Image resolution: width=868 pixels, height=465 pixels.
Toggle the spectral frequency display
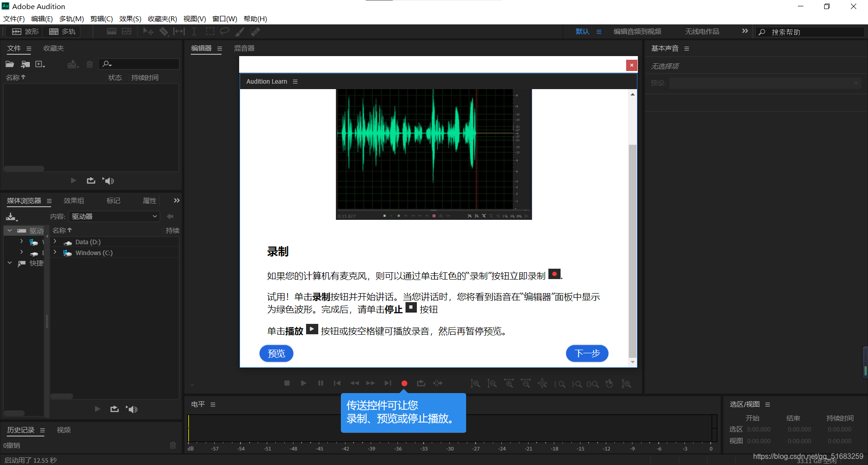click(112, 32)
